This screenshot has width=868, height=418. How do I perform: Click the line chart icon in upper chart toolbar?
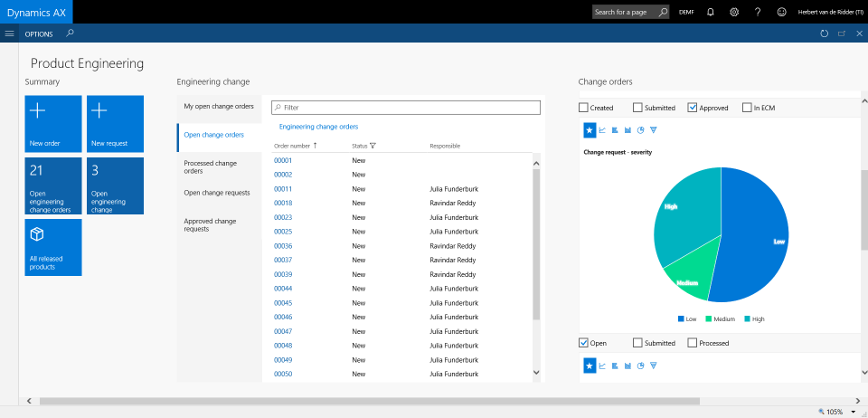tap(602, 130)
